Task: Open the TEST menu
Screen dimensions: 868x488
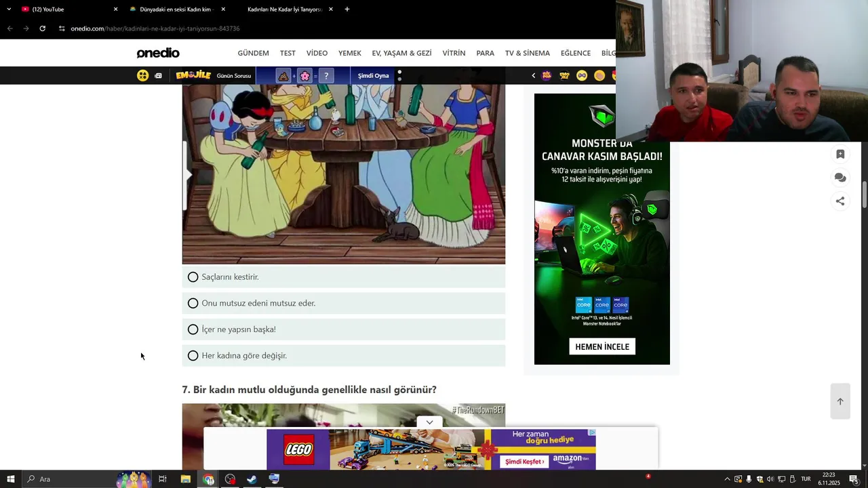Action: [288, 53]
